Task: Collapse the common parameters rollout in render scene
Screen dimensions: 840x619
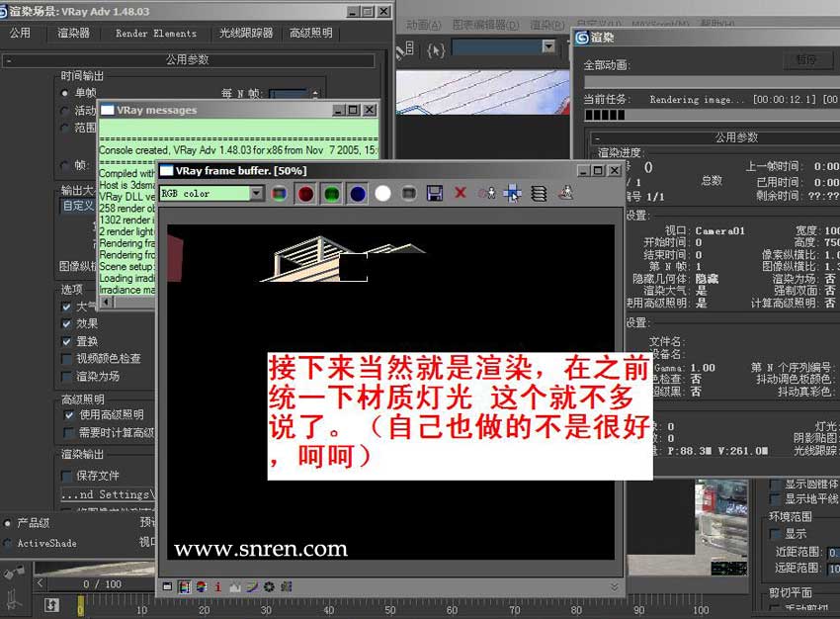Action: [x=188, y=59]
